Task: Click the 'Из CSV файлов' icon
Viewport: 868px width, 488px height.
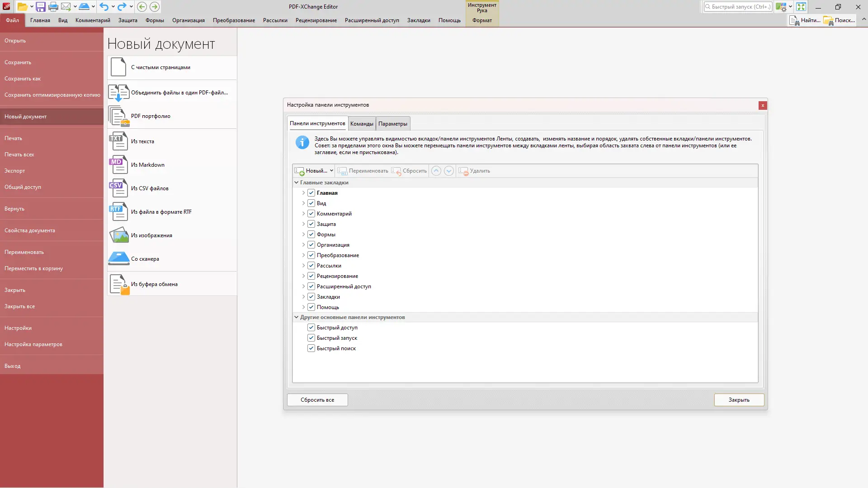Action: point(118,188)
